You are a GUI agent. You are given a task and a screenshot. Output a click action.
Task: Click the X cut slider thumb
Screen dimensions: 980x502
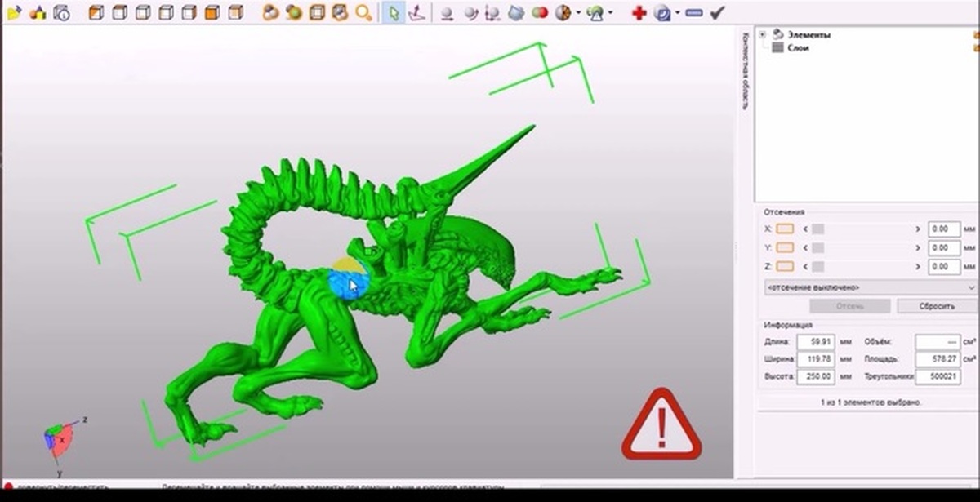click(817, 229)
